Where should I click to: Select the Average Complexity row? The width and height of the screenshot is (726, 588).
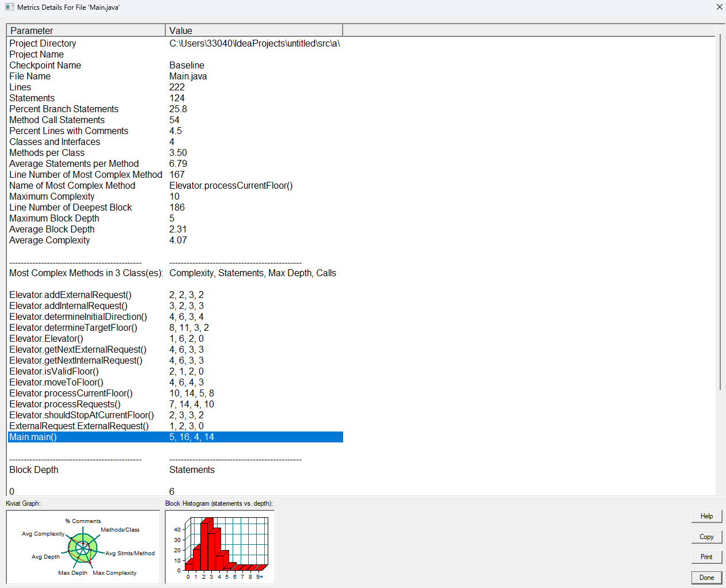coord(176,240)
